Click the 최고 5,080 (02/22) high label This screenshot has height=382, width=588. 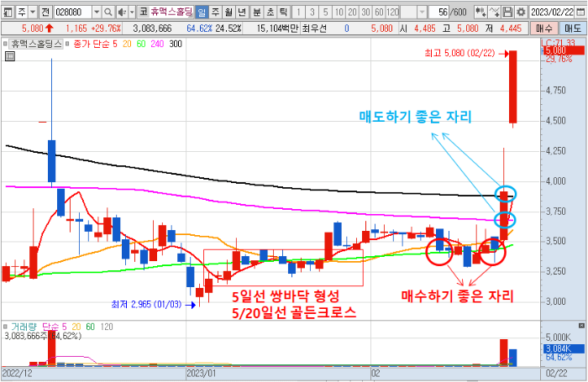pos(459,53)
